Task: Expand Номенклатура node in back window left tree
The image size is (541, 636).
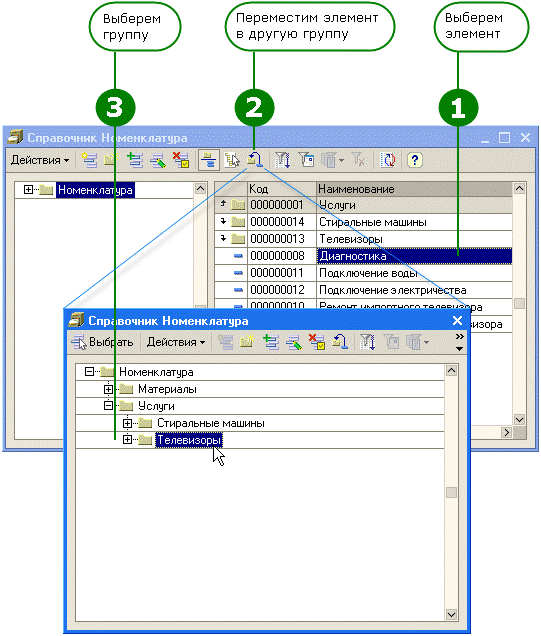Action: point(28,189)
